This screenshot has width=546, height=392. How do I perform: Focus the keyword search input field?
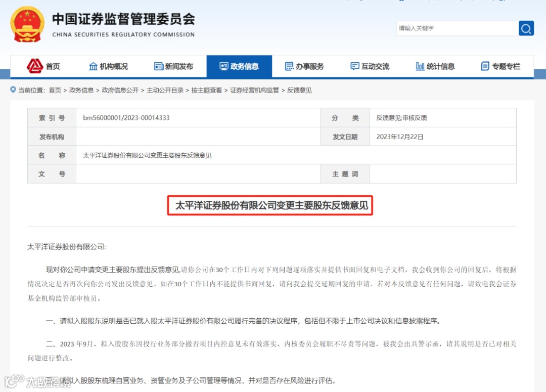tap(457, 28)
